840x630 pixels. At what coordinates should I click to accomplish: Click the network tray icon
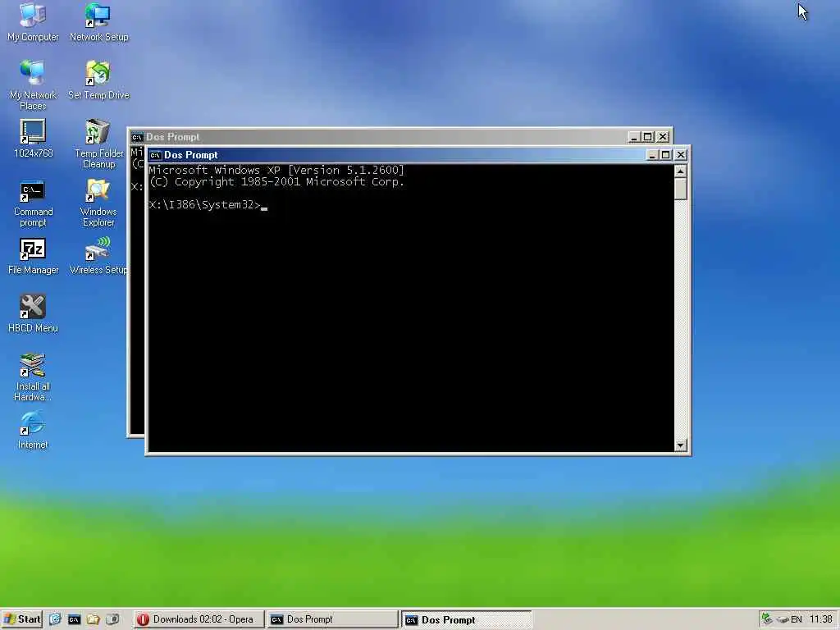click(x=767, y=619)
